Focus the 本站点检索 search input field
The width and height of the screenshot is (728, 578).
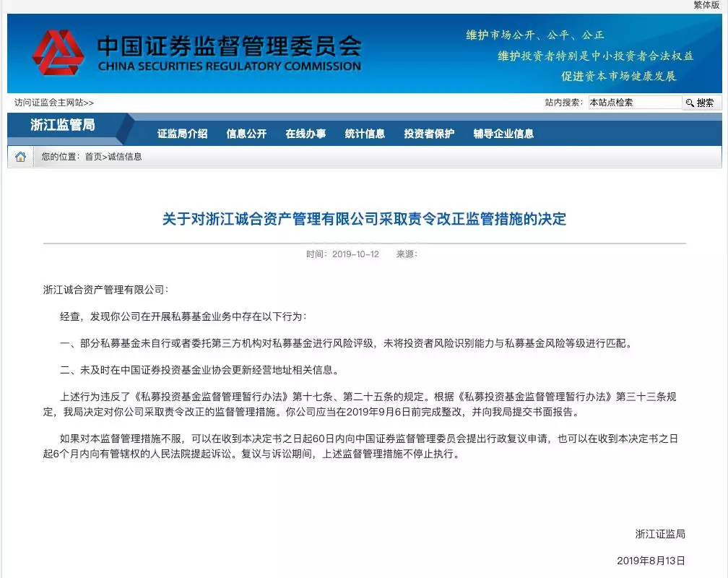[633, 103]
